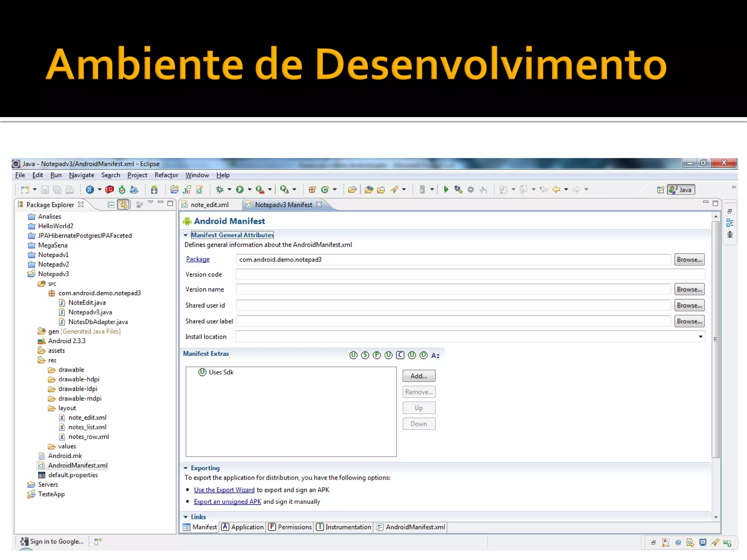
Task: Click the manifest editor vertical scrollbar
Action: [716, 339]
